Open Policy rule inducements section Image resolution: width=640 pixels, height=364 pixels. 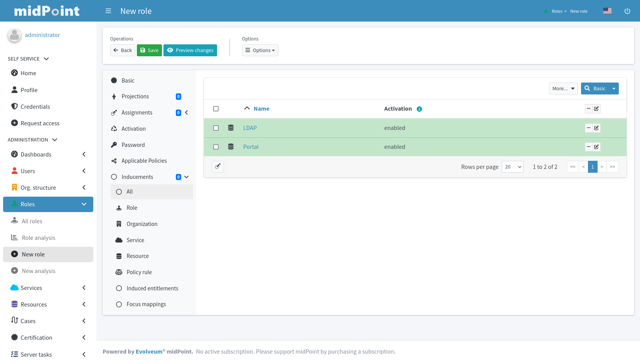pyautogui.click(x=139, y=272)
